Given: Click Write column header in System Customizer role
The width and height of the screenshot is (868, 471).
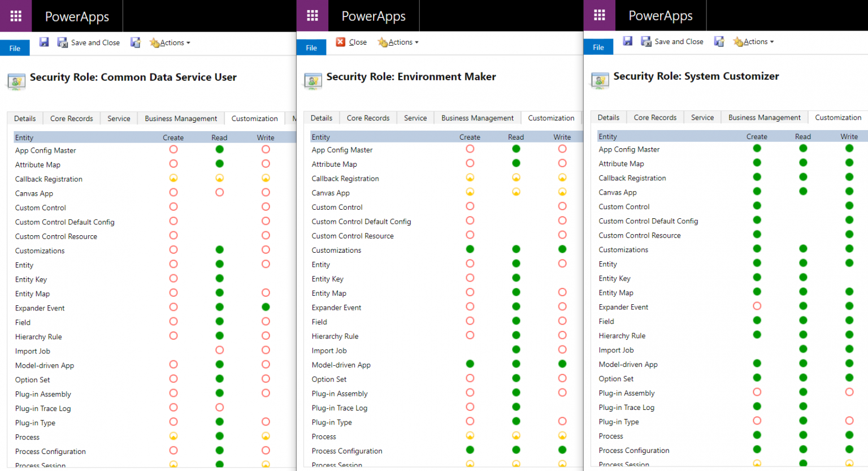Looking at the screenshot, I should 849,136.
